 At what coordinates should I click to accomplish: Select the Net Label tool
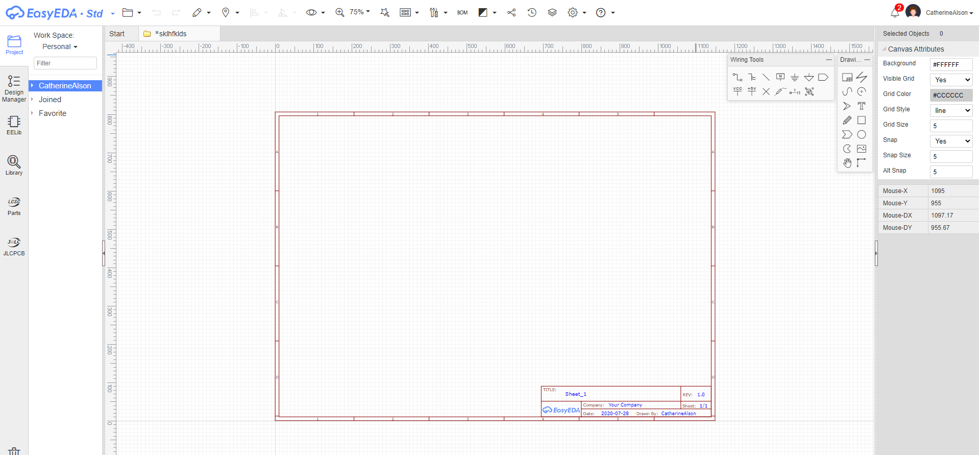click(780, 77)
